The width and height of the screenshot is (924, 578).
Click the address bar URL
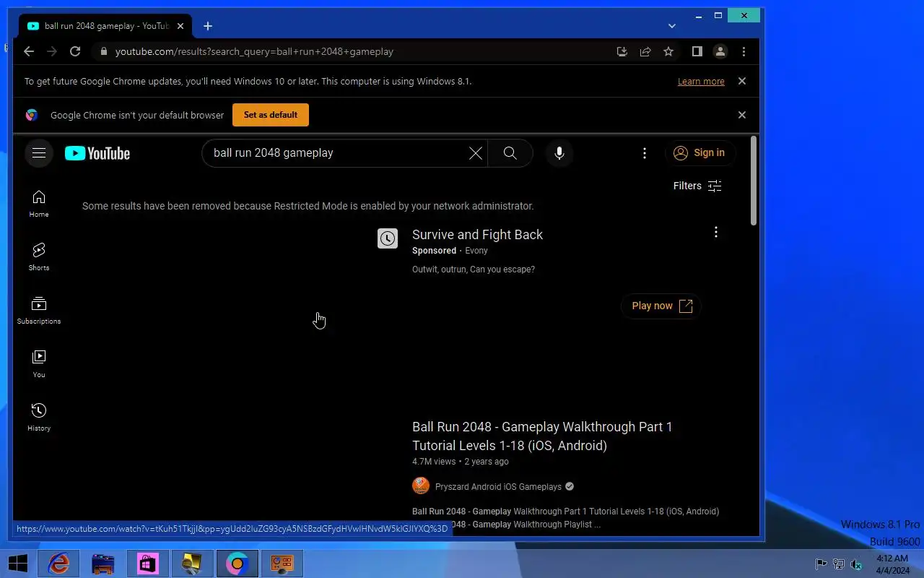[254, 51]
